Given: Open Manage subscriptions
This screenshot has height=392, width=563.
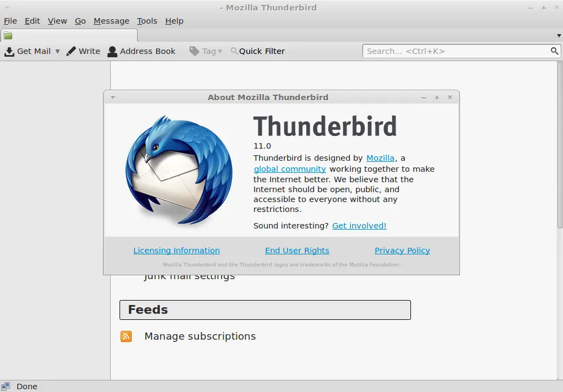Looking at the screenshot, I should pyautogui.click(x=200, y=336).
